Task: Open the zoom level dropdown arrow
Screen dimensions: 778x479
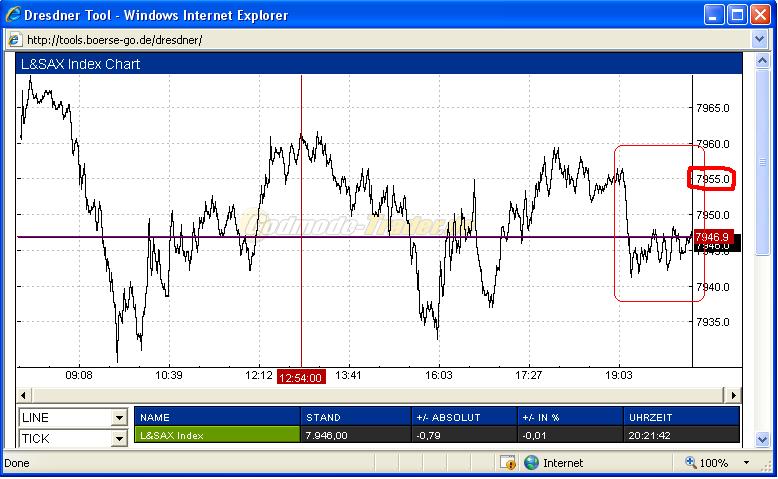Action: point(746,463)
